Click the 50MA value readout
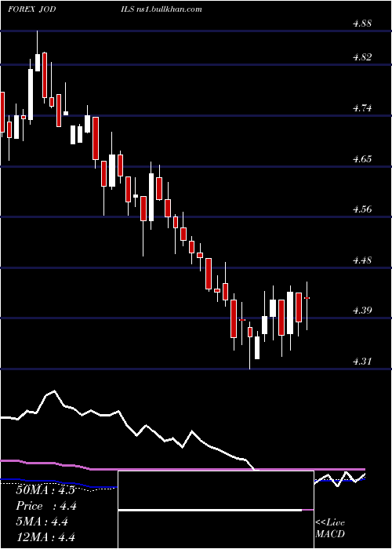The width and height of the screenshot is (392, 549). click(x=45, y=490)
